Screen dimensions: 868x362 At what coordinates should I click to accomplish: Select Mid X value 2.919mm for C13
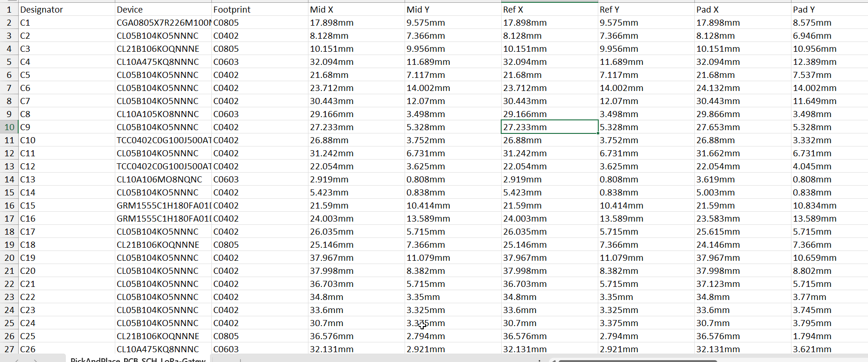[x=356, y=179]
